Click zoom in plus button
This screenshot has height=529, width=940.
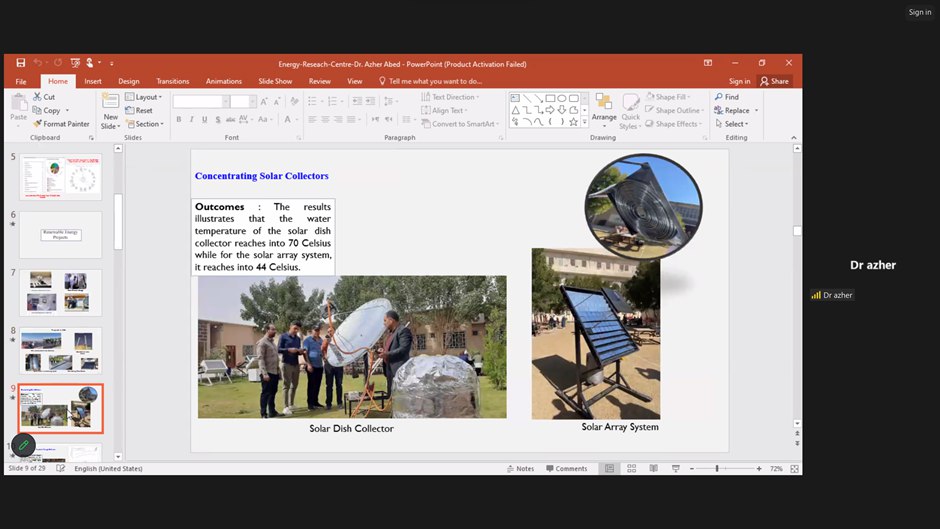pyautogui.click(x=759, y=468)
